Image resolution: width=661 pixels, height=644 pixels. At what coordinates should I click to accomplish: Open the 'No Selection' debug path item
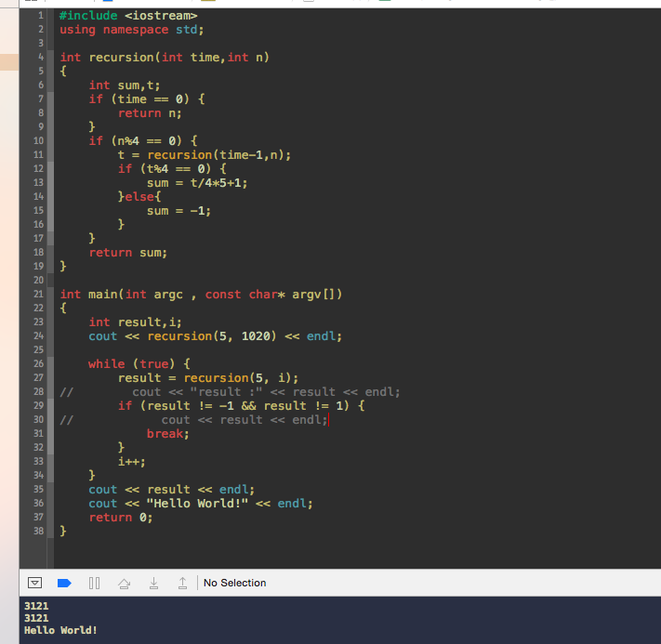coord(235,583)
